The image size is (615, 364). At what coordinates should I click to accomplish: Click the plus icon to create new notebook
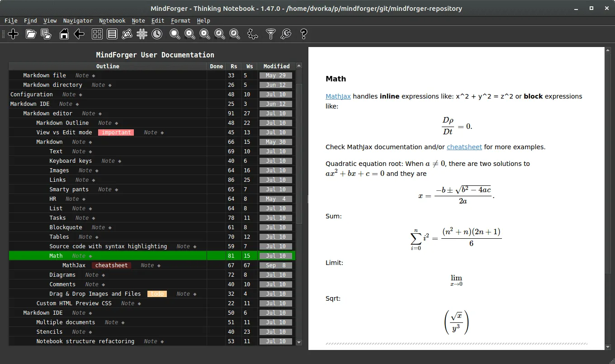pyautogui.click(x=13, y=34)
